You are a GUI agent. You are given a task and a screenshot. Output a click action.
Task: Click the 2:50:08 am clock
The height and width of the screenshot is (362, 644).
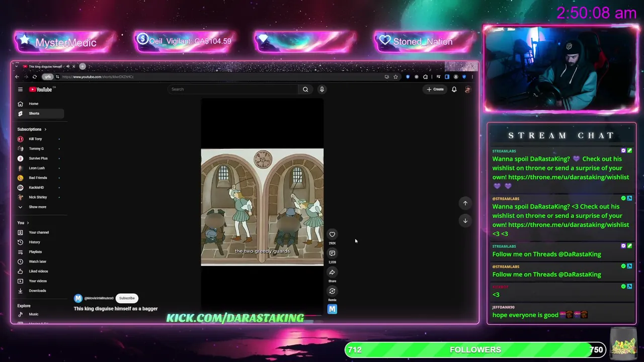(596, 13)
